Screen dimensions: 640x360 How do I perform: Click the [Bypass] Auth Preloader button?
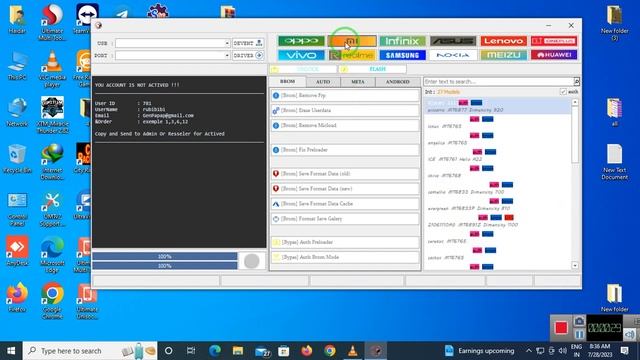click(345, 242)
